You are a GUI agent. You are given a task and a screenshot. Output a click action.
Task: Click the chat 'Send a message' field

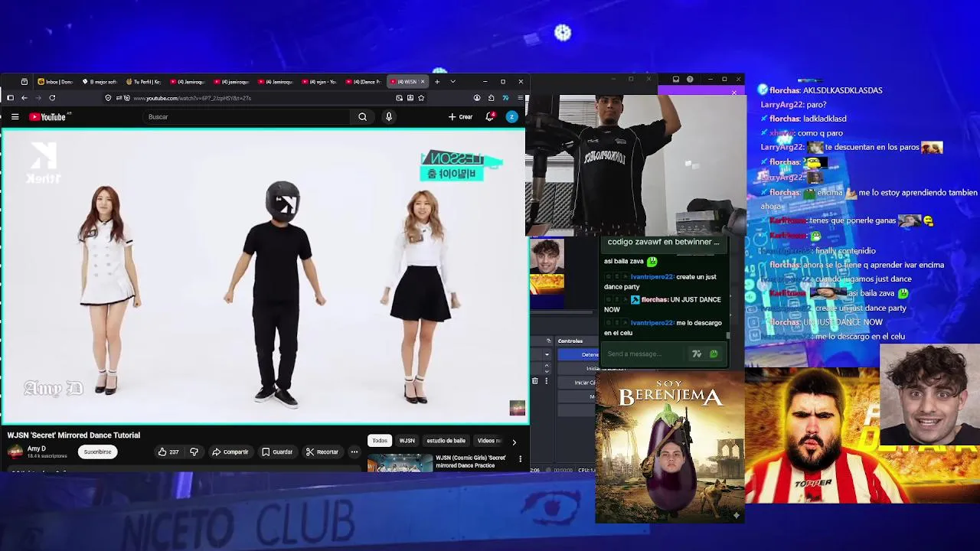645,354
